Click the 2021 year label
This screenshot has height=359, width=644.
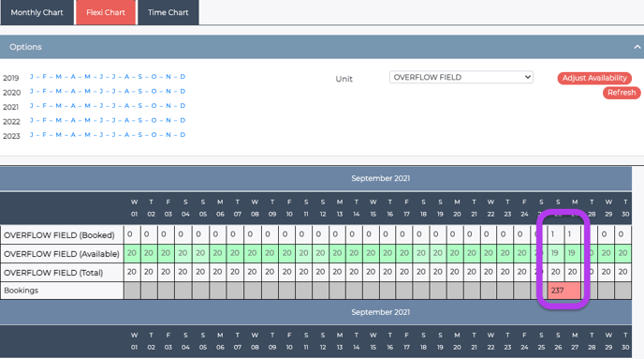[x=10, y=107]
